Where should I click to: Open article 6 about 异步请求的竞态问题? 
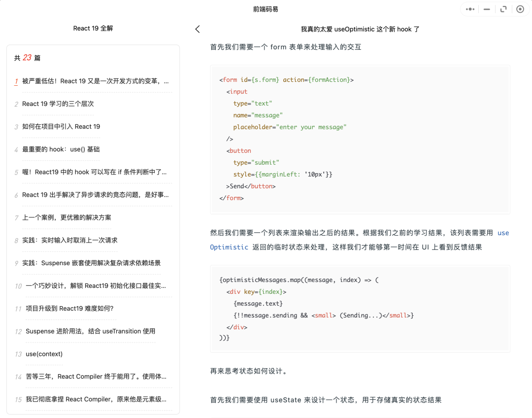[96, 195]
